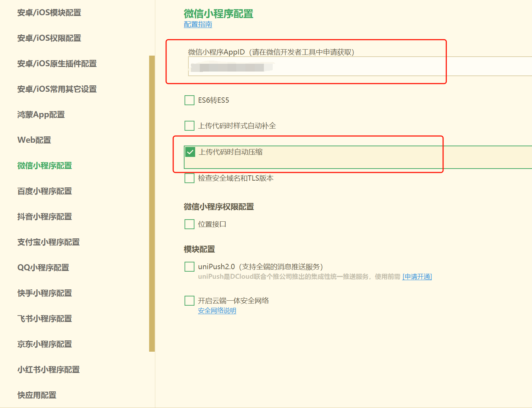Go to 百度小程序配置
This screenshot has height=408, width=532.
45,191
